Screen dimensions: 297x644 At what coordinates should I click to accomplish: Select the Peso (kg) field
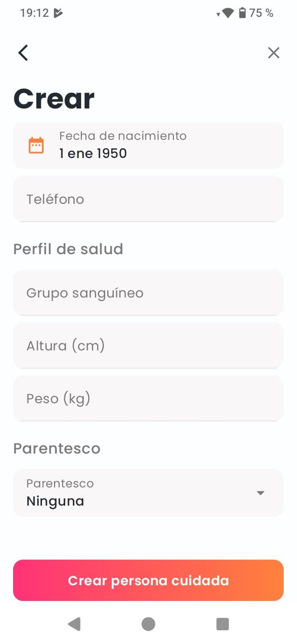(148, 398)
